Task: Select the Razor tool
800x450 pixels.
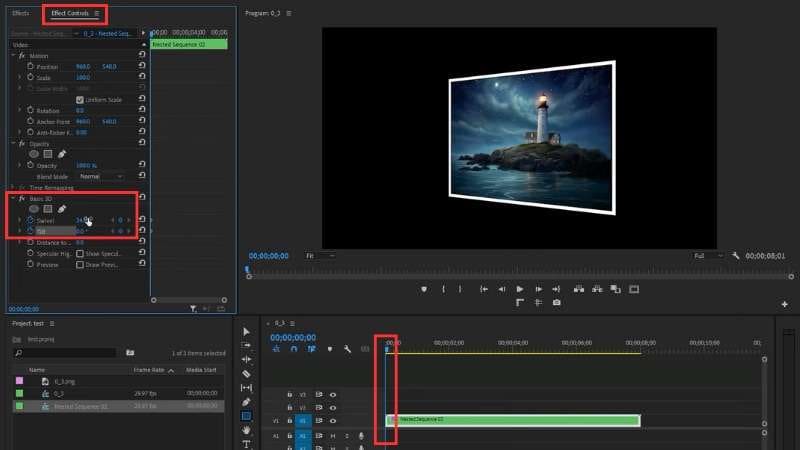Action: pyautogui.click(x=246, y=373)
